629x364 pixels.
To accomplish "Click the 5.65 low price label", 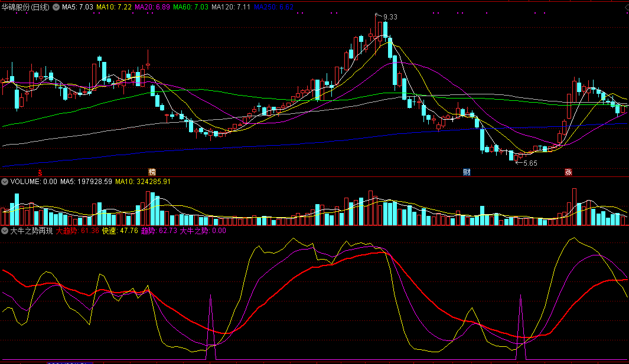I will tap(530, 163).
